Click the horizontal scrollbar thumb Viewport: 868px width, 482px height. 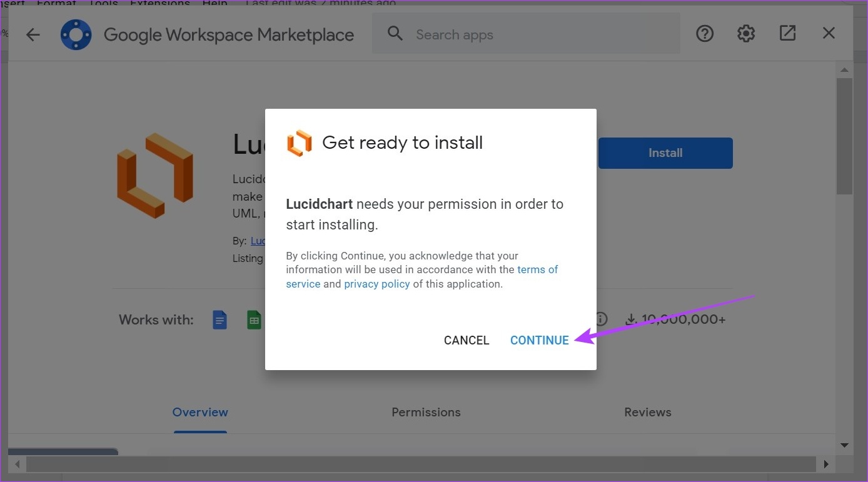421,464
